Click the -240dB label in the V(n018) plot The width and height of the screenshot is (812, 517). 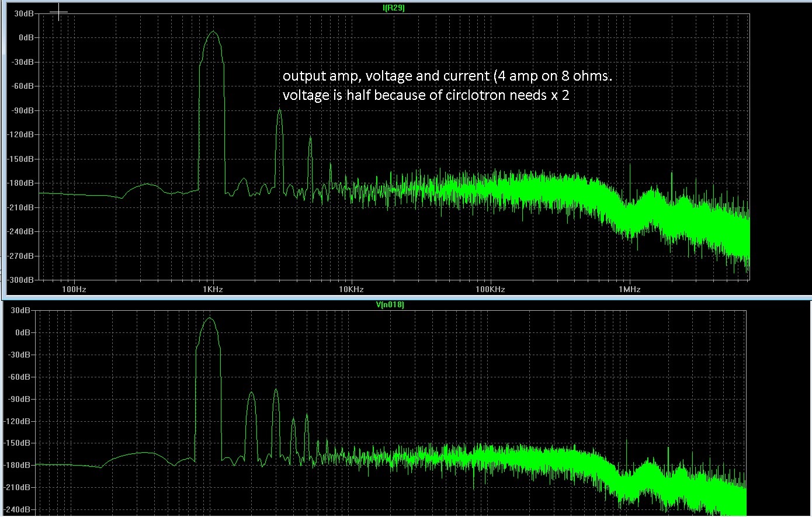(16, 510)
